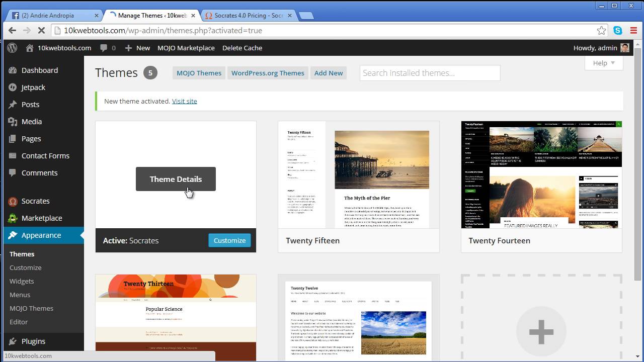Expand the Help dropdown panel

click(604, 63)
